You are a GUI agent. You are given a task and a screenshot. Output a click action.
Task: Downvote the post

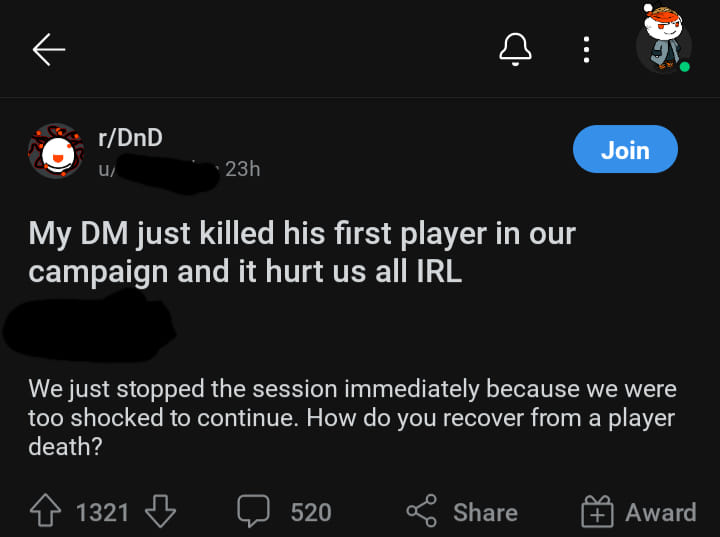click(160, 512)
